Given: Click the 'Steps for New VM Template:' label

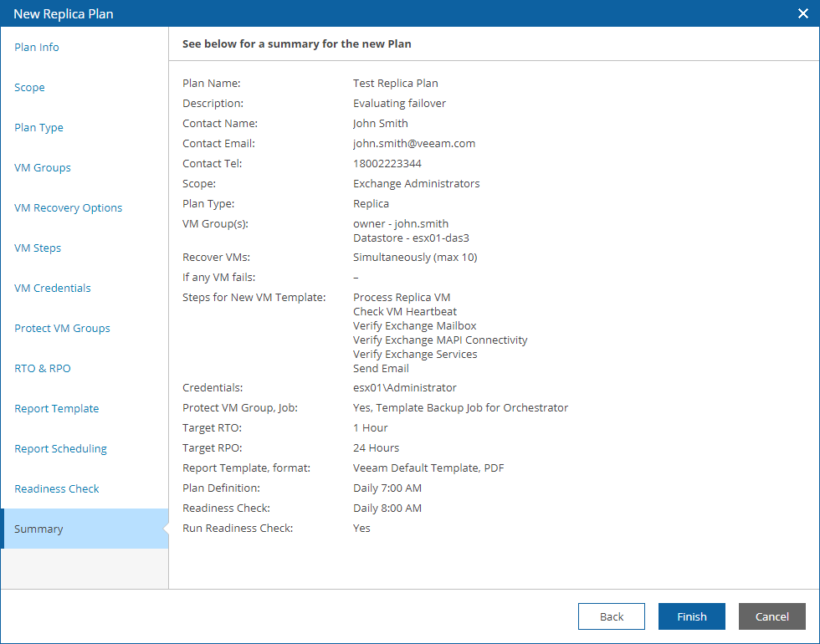Looking at the screenshot, I should 254,298.
